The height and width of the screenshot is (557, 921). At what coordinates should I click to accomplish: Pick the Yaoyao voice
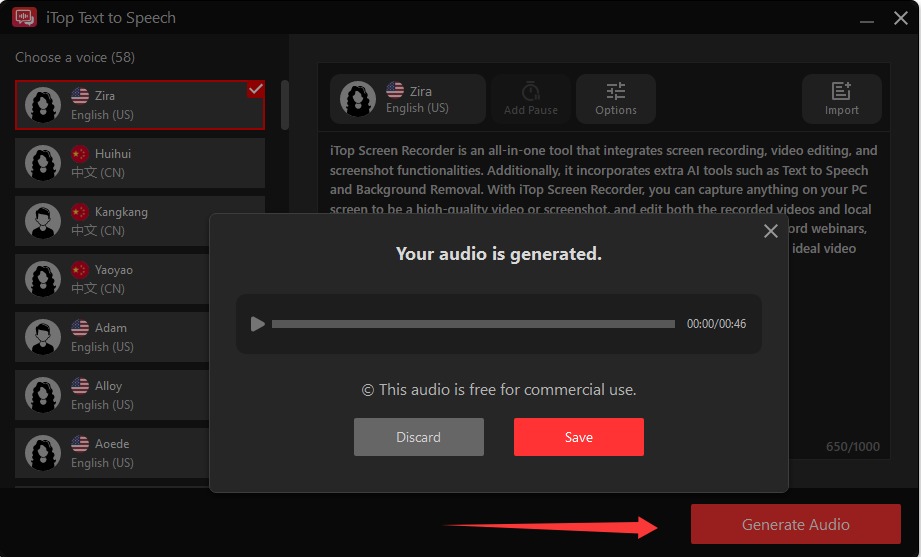coord(112,279)
